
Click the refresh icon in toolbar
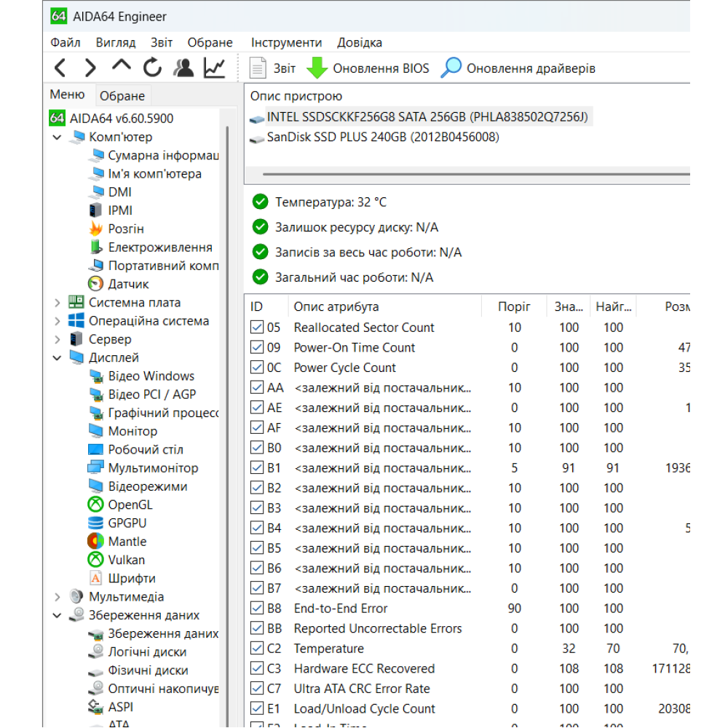pyautogui.click(x=152, y=68)
